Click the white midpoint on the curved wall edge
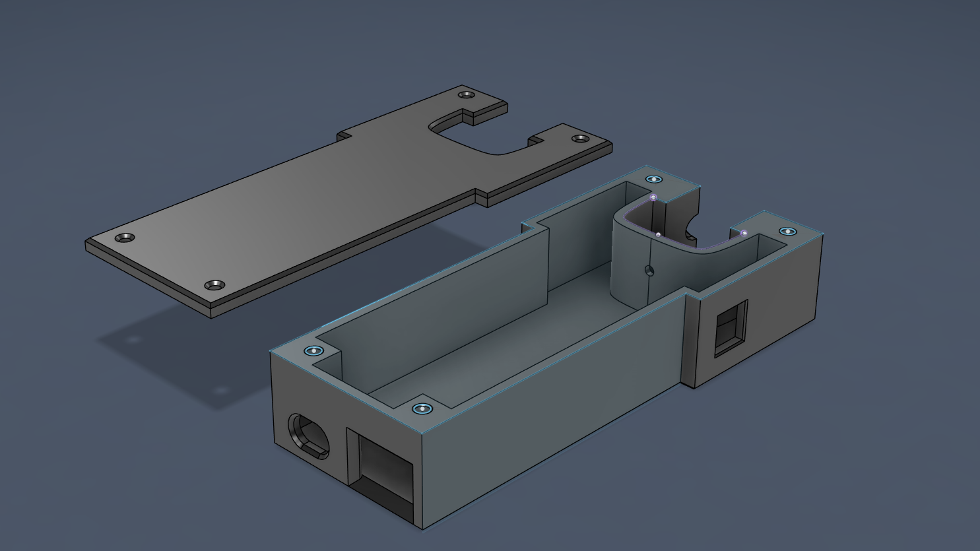Viewport: 980px width, 551px height. tap(658, 234)
